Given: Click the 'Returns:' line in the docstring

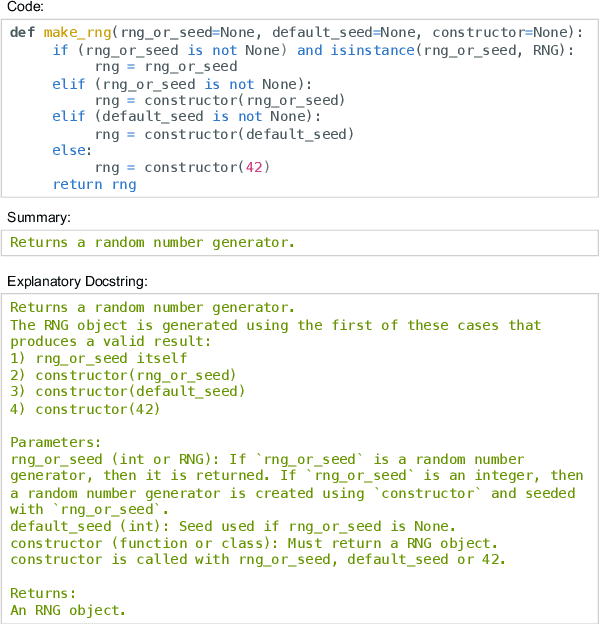Looking at the screenshot, I should click(x=43, y=593).
